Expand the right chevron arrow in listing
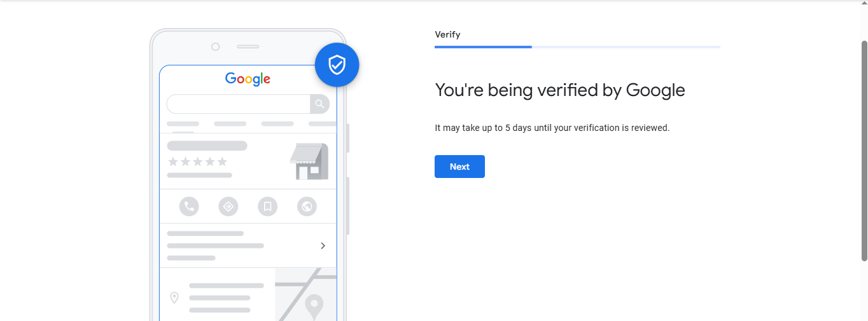This screenshot has width=868, height=321. pos(323,246)
